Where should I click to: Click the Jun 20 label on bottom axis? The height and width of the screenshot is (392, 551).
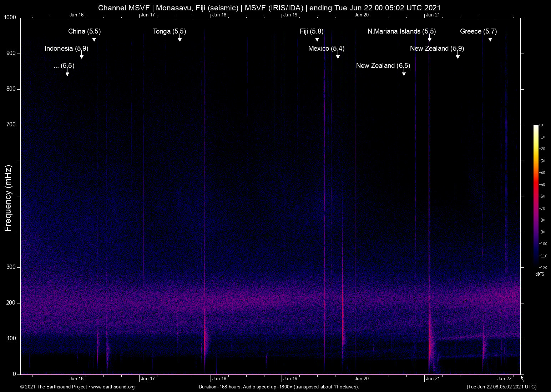pyautogui.click(x=362, y=379)
